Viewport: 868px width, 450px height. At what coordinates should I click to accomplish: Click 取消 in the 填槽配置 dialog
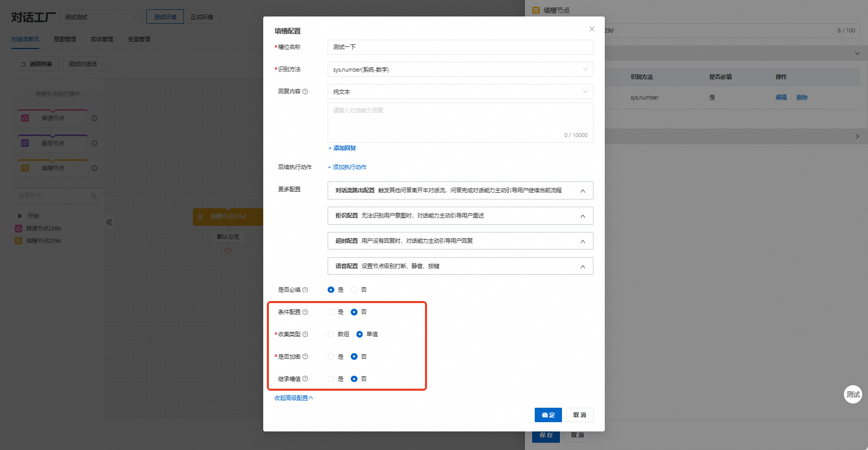(x=580, y=415)
